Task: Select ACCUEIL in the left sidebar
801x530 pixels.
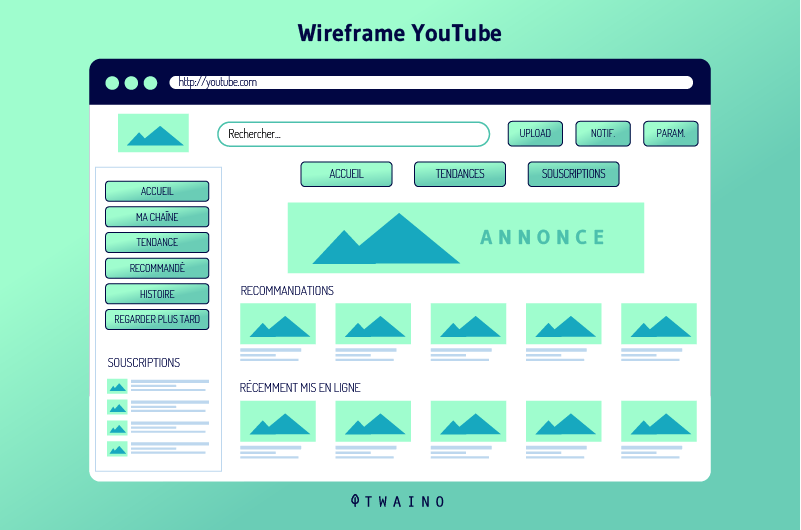Action: pyautogui.click(x=157, y=191)
